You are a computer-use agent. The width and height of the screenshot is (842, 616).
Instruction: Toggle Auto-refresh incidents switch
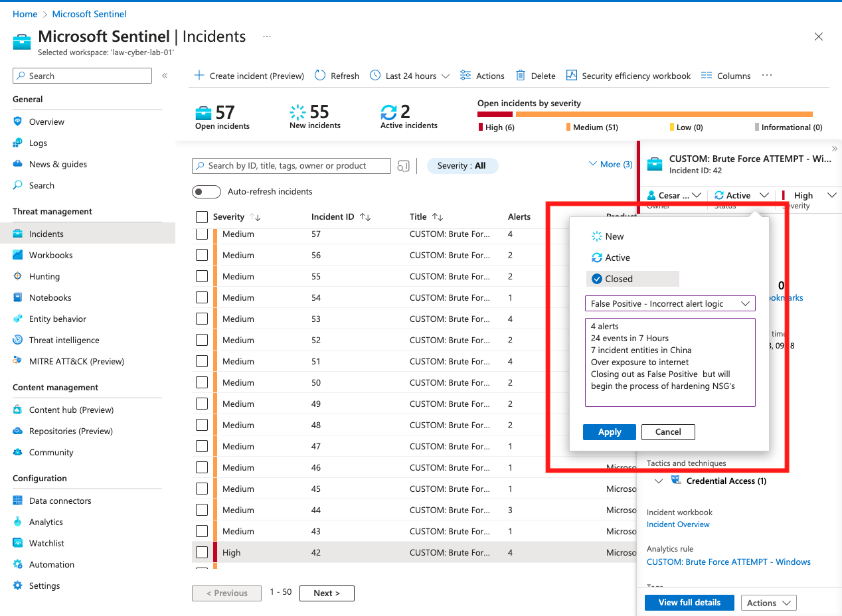click(207, 192)
